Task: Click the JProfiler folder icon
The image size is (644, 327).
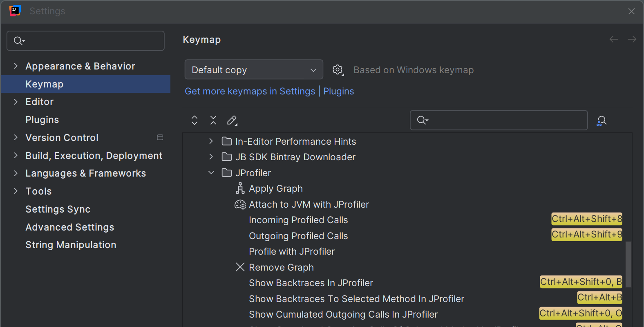Action: click(227, 173)
